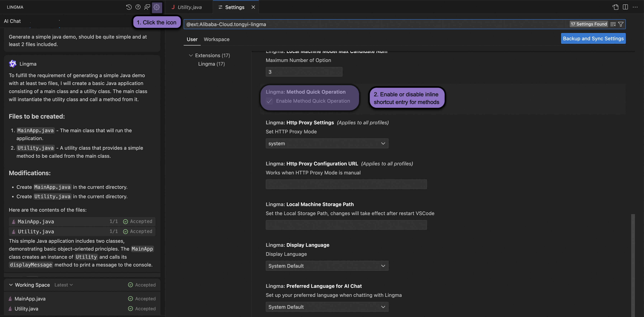
Task: Click Java file icon beside Working Space MainApp.java
Action: point(10,299)
